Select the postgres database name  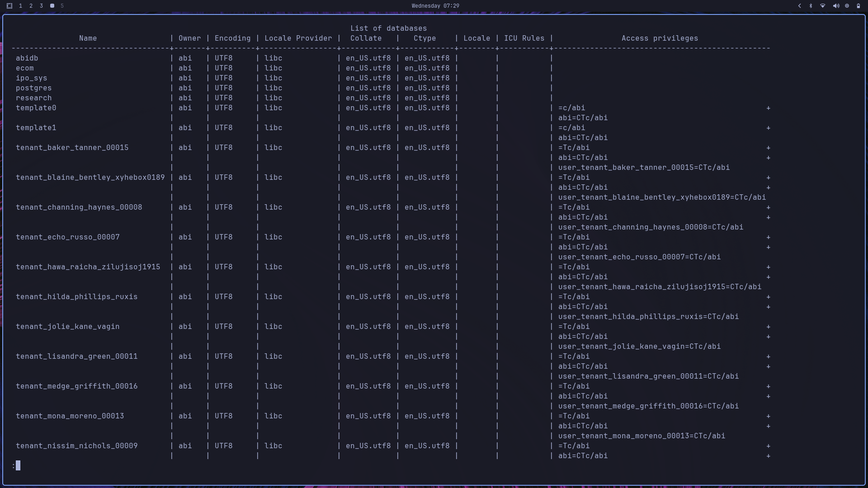[x=33, y=88]
